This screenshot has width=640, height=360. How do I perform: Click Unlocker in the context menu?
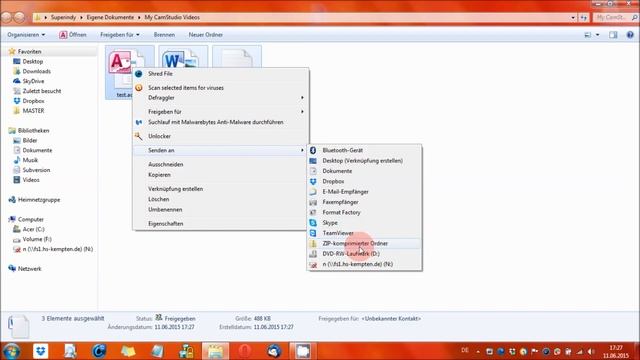click(159, 136)
